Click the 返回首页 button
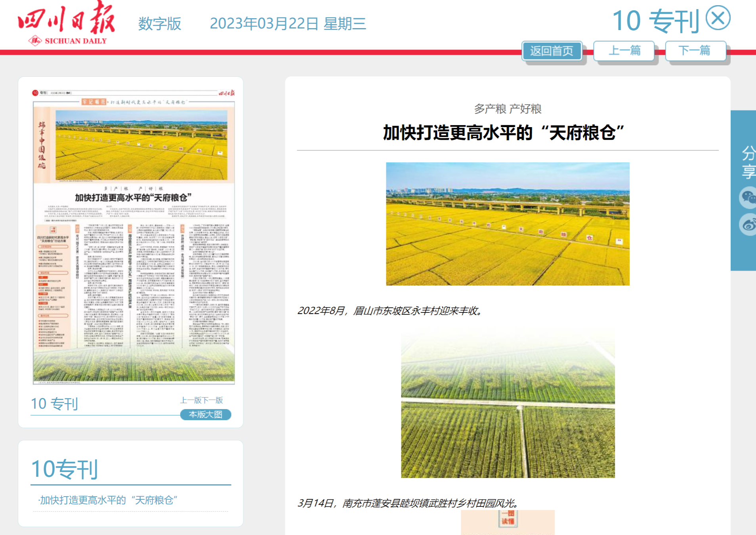 (552, 51)
